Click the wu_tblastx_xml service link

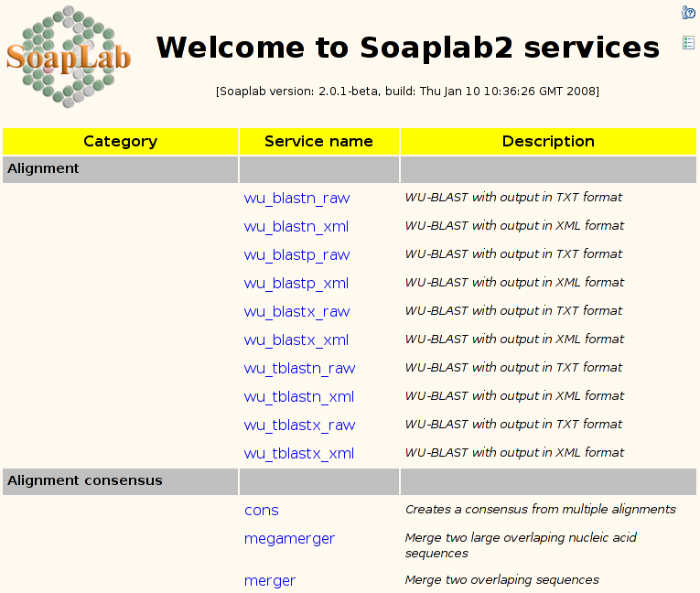coord(298,453)
